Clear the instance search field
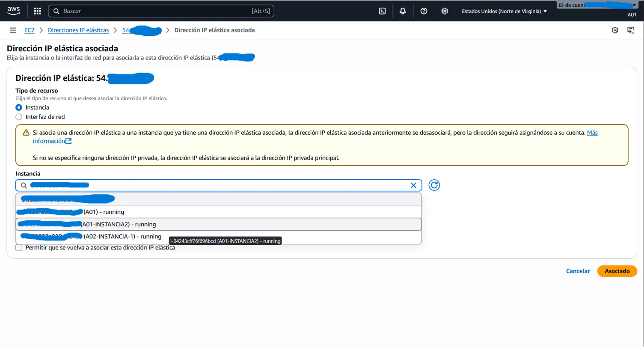 [413, 185]
